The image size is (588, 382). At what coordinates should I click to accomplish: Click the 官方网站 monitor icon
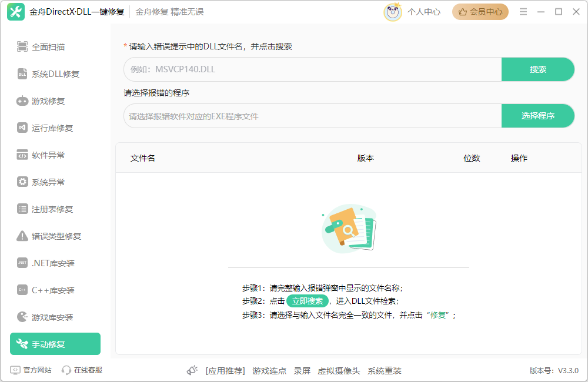15,370
